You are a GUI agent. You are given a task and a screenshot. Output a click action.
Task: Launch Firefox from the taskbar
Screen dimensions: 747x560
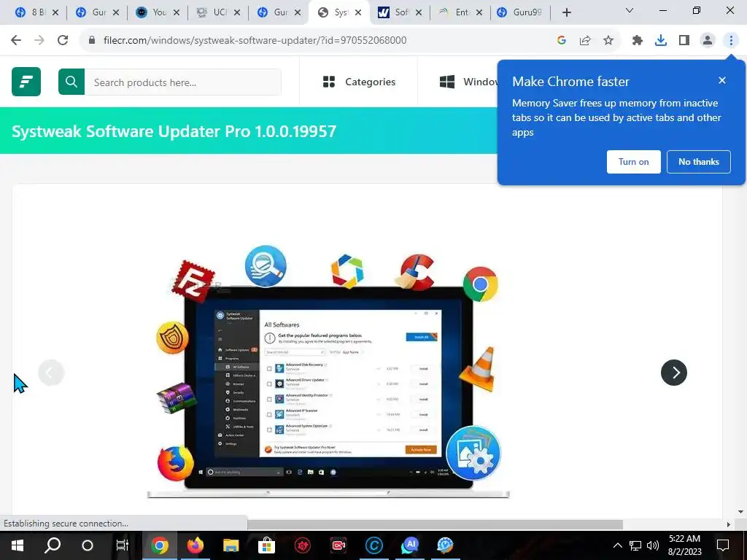[x=195, y=545]
